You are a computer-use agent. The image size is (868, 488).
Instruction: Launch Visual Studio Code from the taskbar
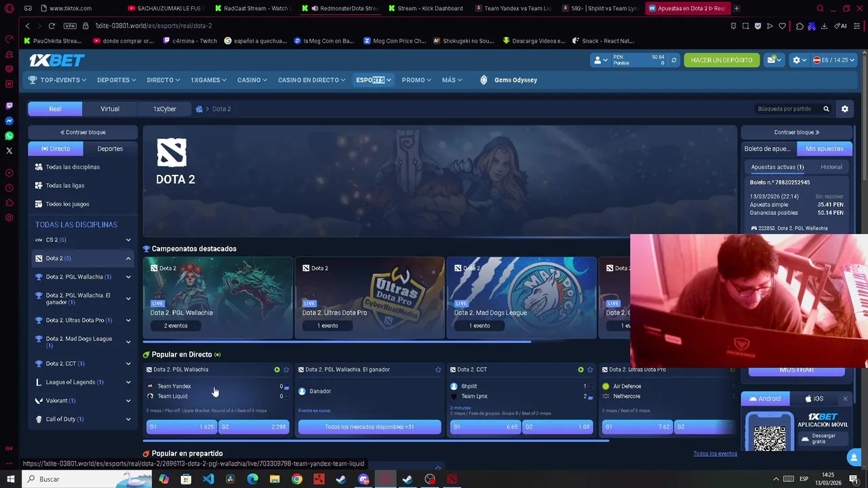(208, 479)
